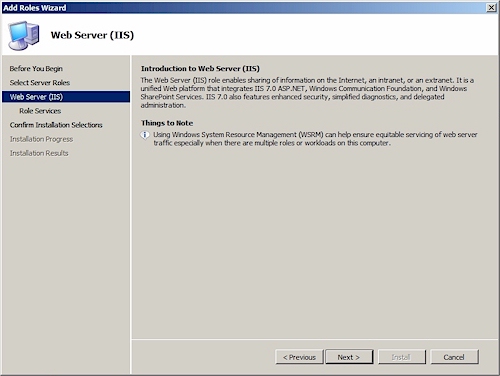The image size is (500, 376).
Task: Jump to Confirm Installation Selections step
Action: point(56,125)
